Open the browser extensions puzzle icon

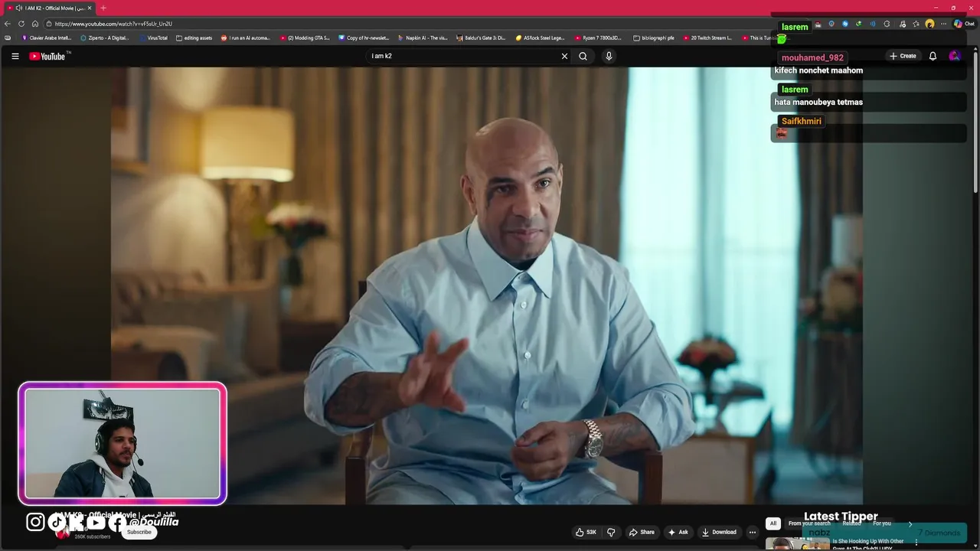(x=887, y=24)
